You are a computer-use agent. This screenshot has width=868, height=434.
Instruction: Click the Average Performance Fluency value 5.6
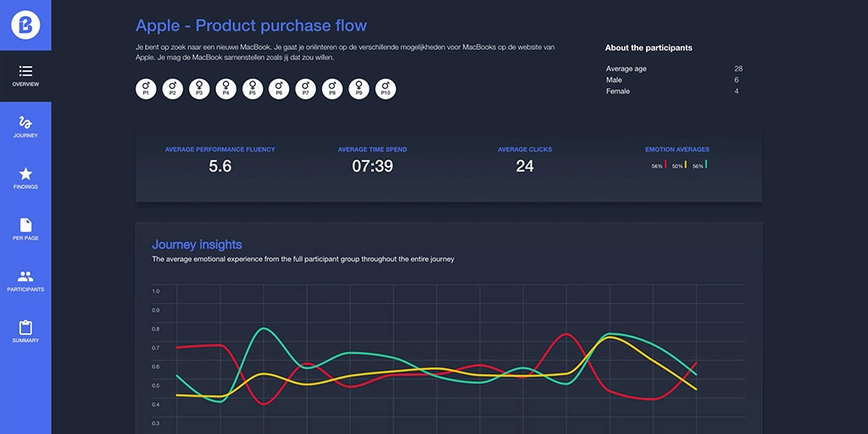tap(220, 166)
